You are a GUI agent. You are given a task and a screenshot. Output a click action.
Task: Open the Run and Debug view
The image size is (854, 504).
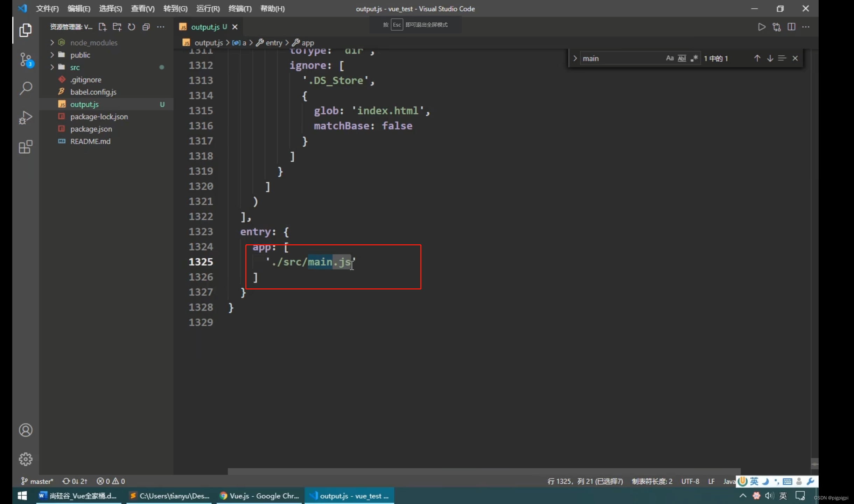point(26,117)
